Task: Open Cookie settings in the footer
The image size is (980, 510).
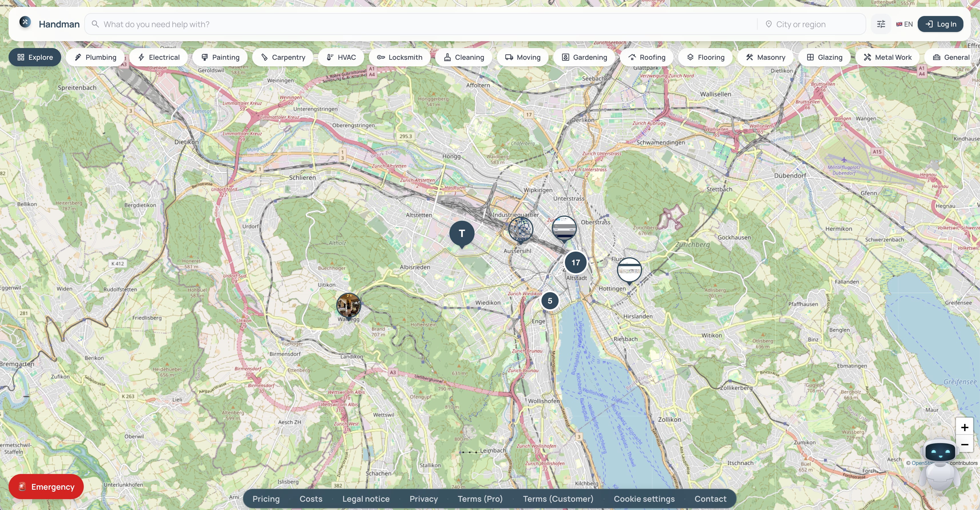Action: pos(644,499)
